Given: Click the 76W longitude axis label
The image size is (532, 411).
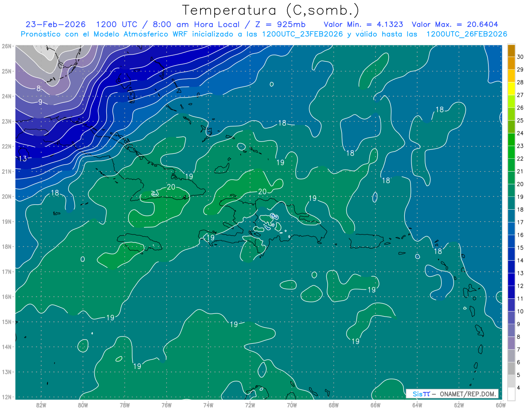Looking at the screenshot, I should coord(166,405).
